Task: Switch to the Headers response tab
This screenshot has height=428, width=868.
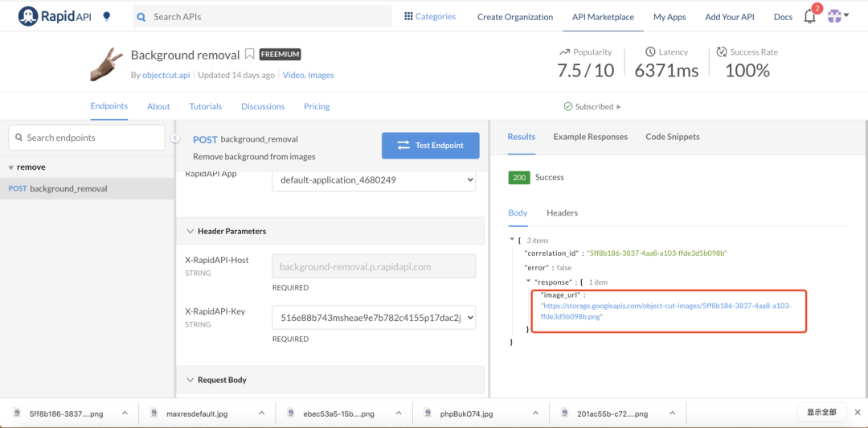Action: (x=562, y=213)
